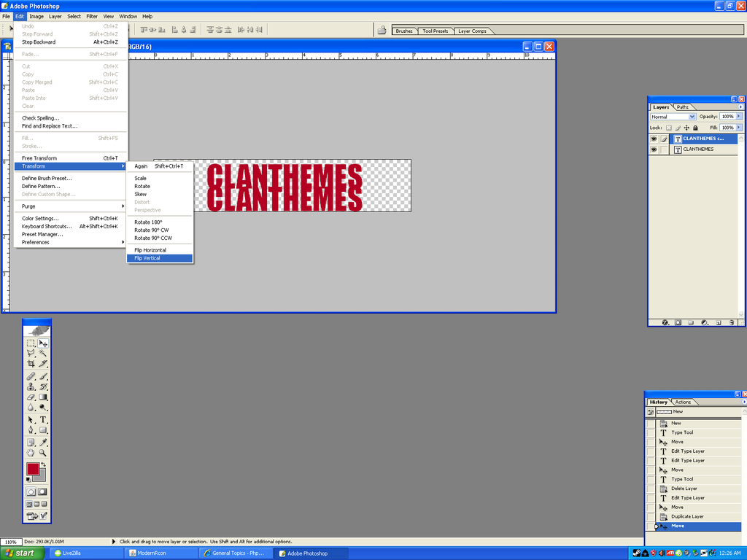Swap foreground and background colors
Image resolution: width=747 pixels, height=560 pixels.
point(43,464)
